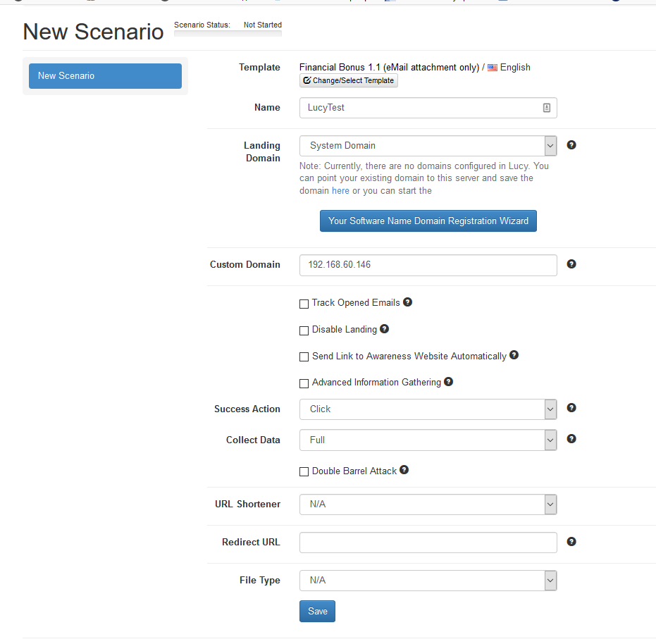656x644 pixels.
Task: Open the File Type dropdown
Action: tap(428, 581)
